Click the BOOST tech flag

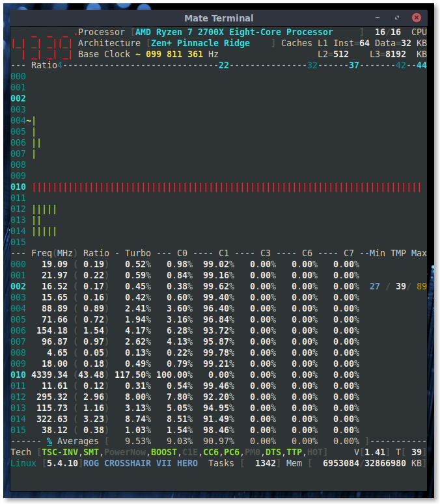pos(164,452)
